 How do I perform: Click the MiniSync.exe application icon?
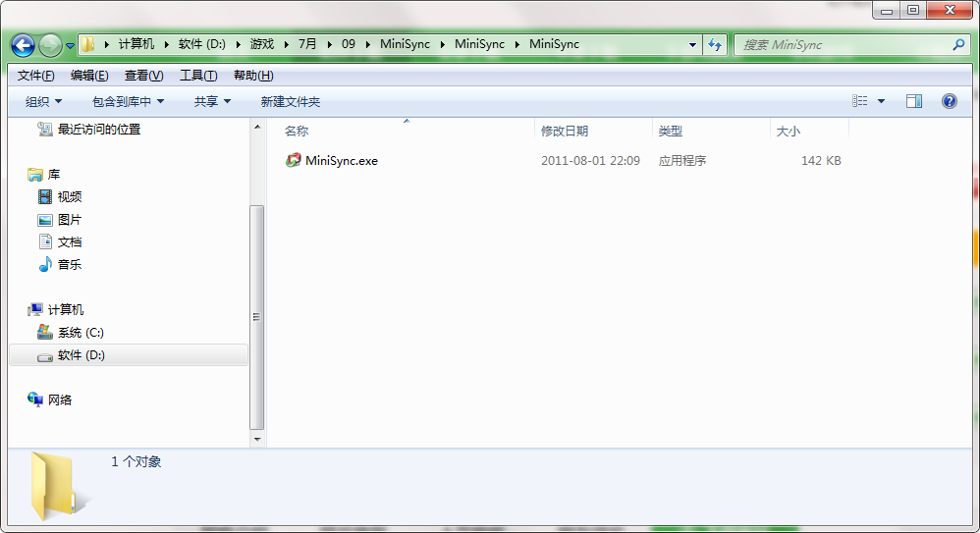pos(294,161)
